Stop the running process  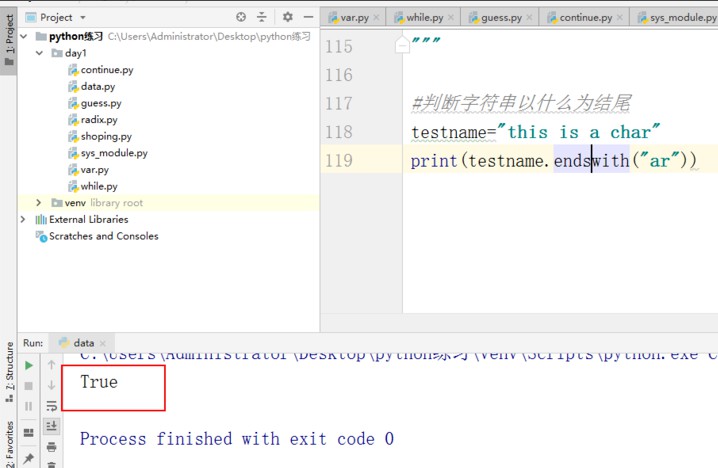[x=28, y=386]
